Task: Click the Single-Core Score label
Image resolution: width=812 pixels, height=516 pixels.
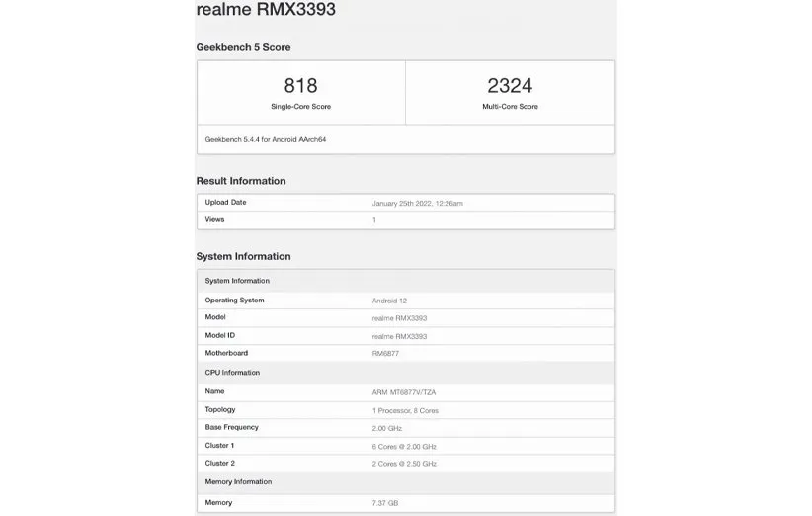Action: 300,107
